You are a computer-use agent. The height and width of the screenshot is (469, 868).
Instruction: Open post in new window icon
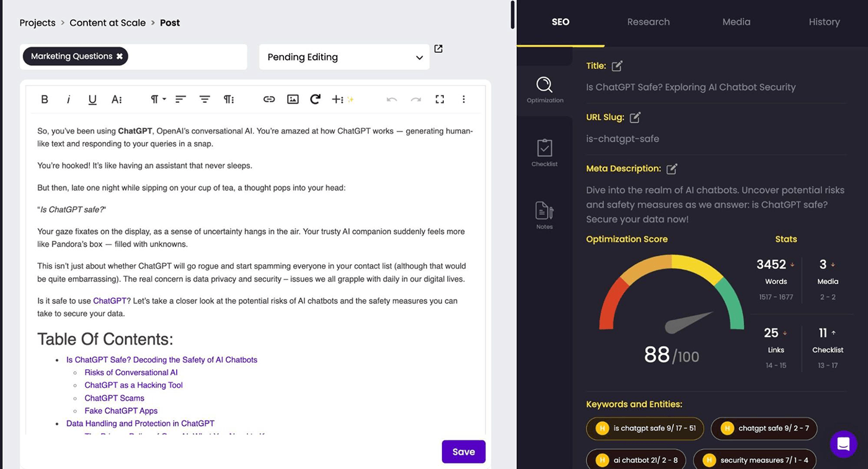point(438,48)
